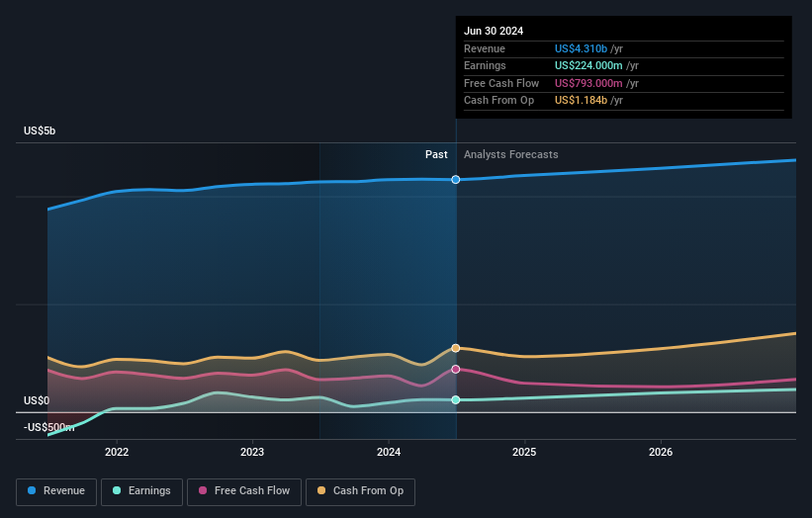The height and width of the screenshot is (518, 812).
Task: Select the Cash From Op marker on chart
Action: pyautogui.click(x=456, y=348)
